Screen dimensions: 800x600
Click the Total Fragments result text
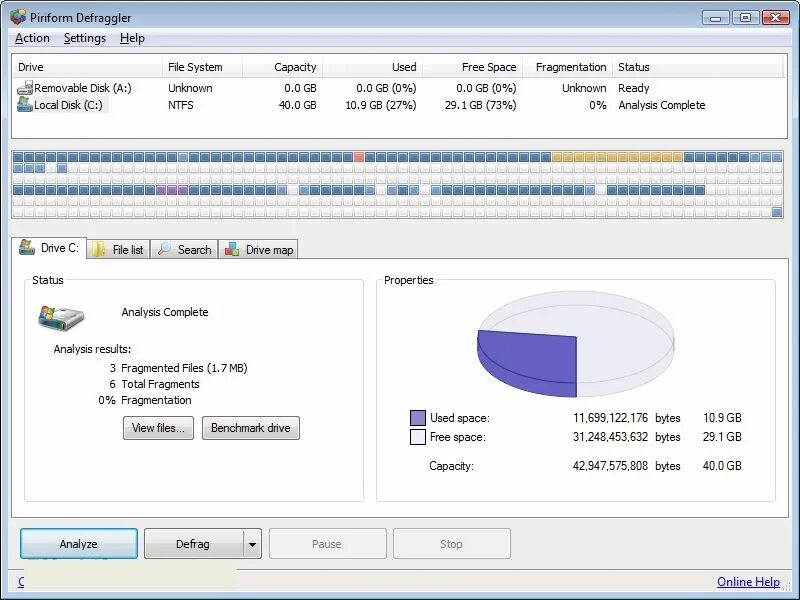(x=160, y=384)
